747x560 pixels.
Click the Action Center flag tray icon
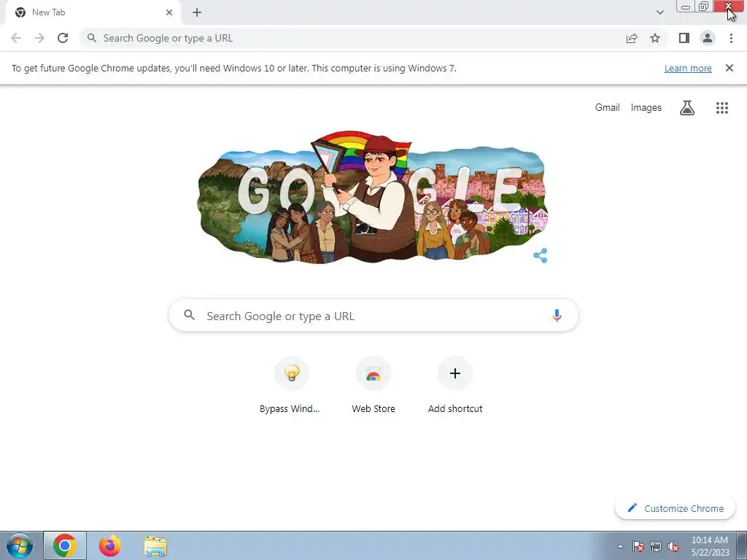tap(638, 547)
